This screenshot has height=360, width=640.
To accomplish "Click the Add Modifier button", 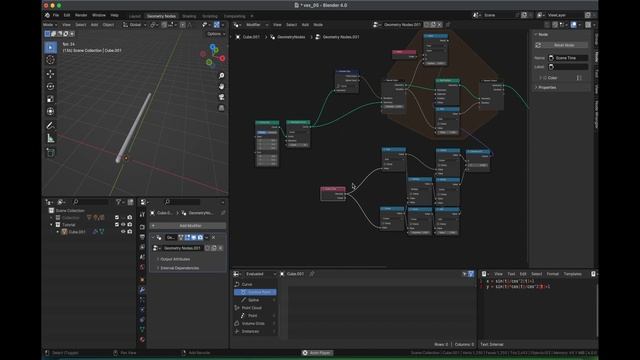I will [x=188, y=226].
